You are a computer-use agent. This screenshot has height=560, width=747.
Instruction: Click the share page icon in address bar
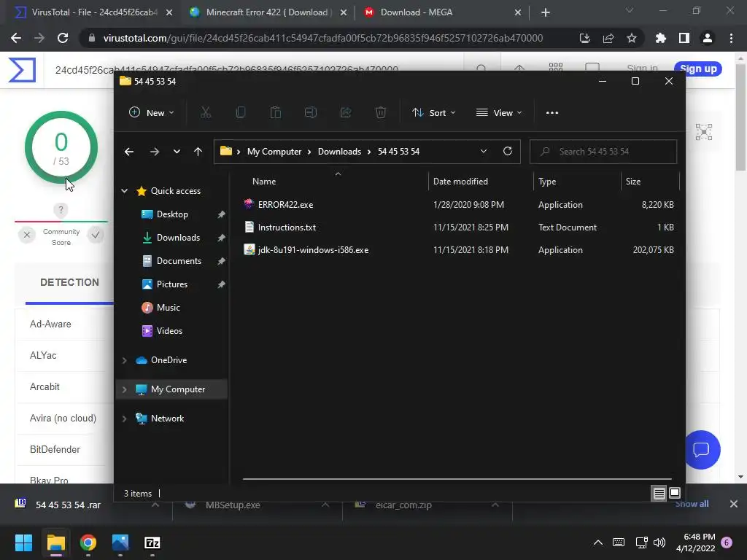pyautogui.click(x=608, y=38)
